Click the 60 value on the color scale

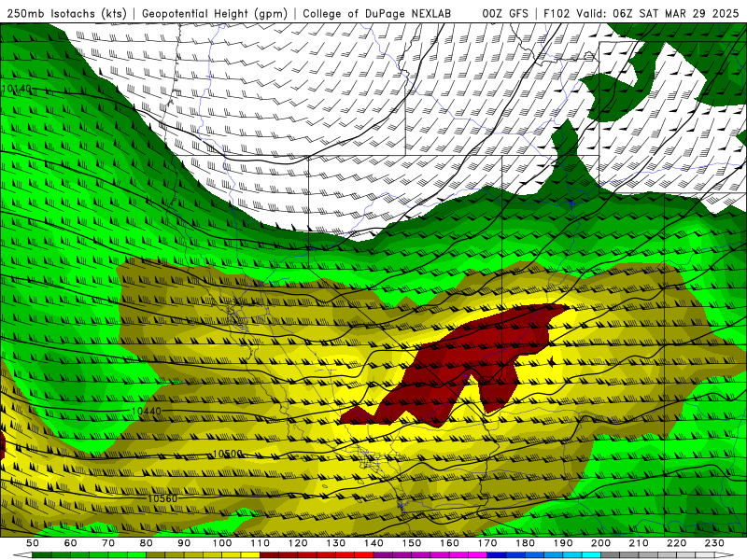[x=70, y=543]
